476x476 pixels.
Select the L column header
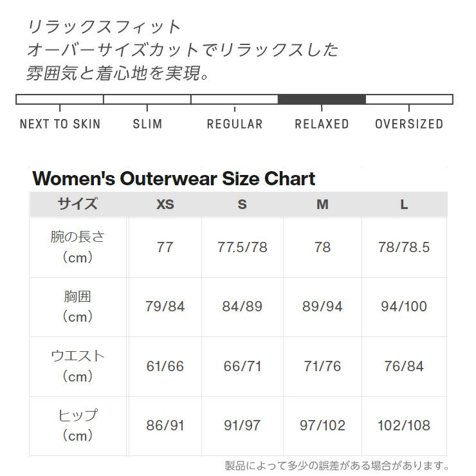click(404, 205)
